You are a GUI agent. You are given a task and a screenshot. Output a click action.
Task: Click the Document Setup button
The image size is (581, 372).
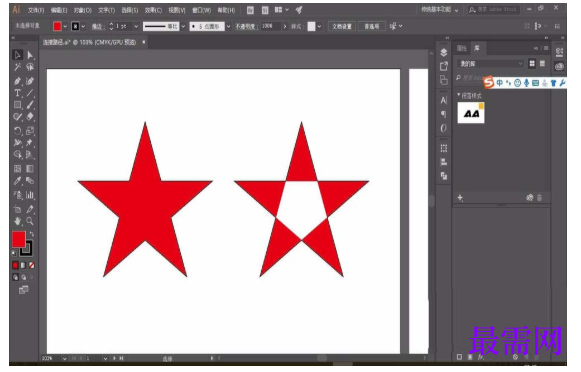click(342, 26)
